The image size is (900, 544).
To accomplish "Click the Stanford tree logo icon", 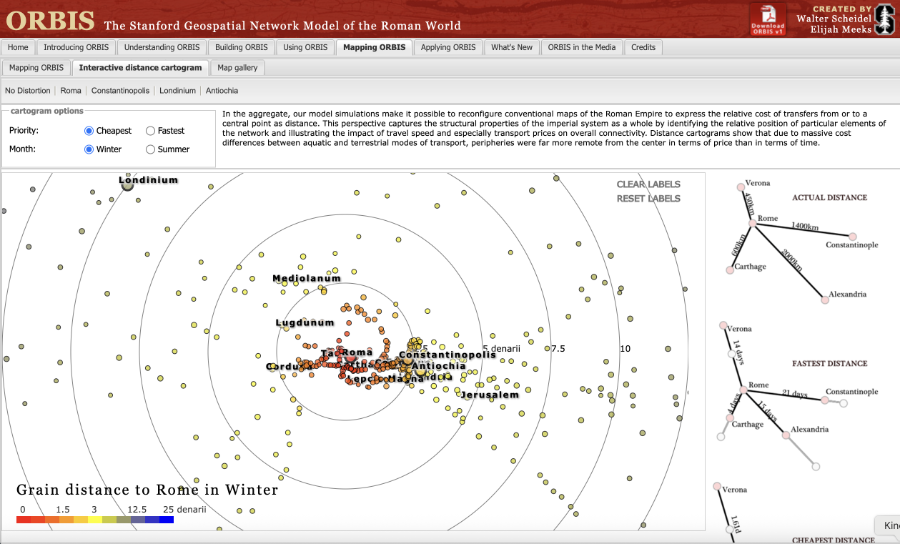I will (883, 18).
